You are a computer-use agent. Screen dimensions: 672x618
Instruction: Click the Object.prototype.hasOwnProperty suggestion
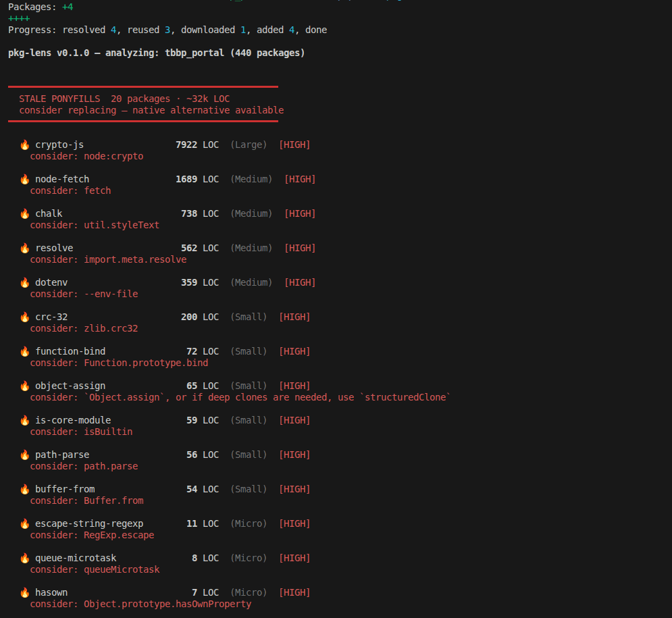click(x=140, y=604)
